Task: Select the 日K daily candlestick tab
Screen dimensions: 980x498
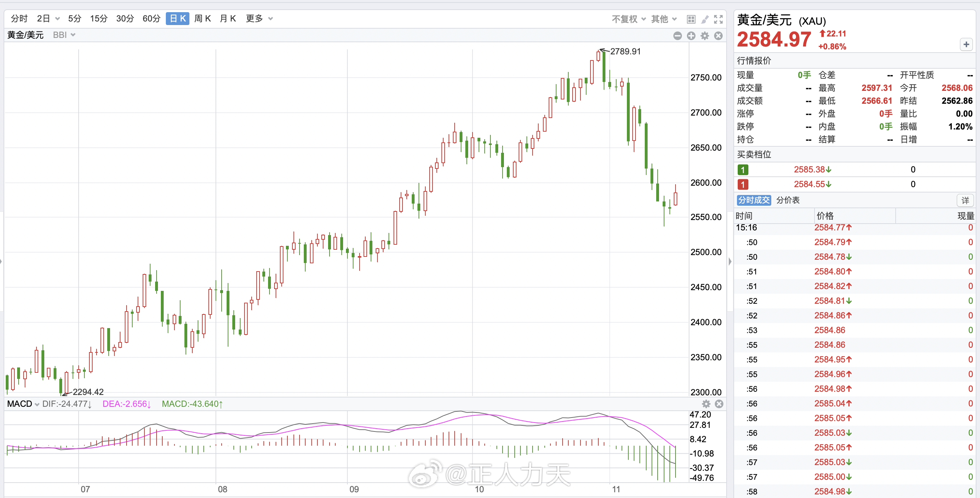Action: click(x=178, y=19)
